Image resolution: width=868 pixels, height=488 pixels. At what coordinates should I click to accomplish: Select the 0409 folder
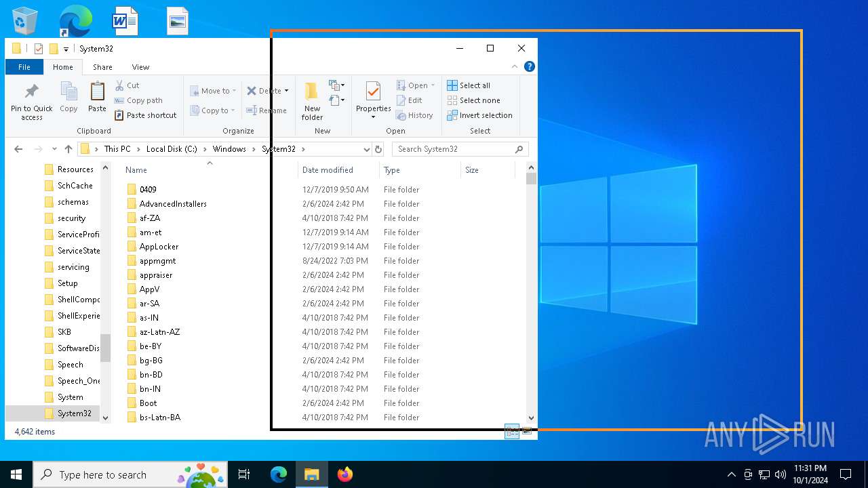[x=148, y=190]
